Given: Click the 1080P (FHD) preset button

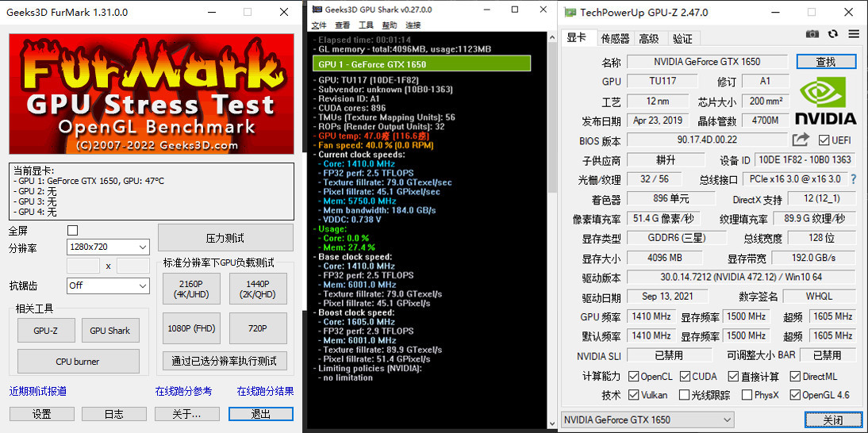Looking at the screenshot, I should (191, 328).
